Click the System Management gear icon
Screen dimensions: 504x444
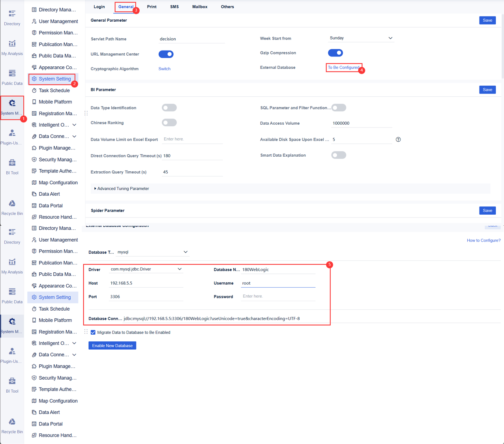[12, 103]
